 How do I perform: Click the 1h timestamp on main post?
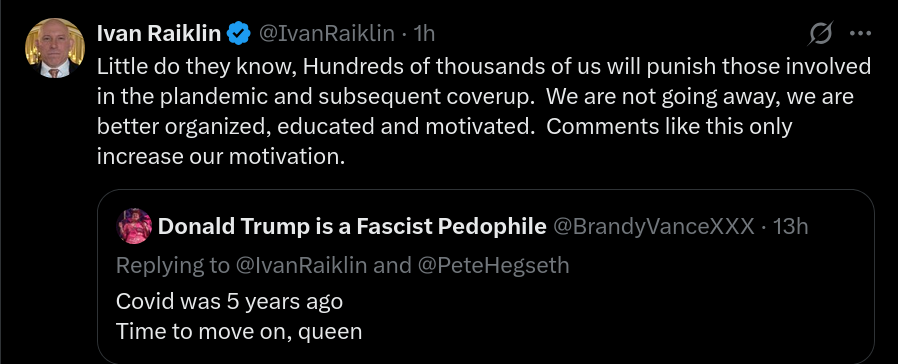pyautogui.click(x=424, y=34)
